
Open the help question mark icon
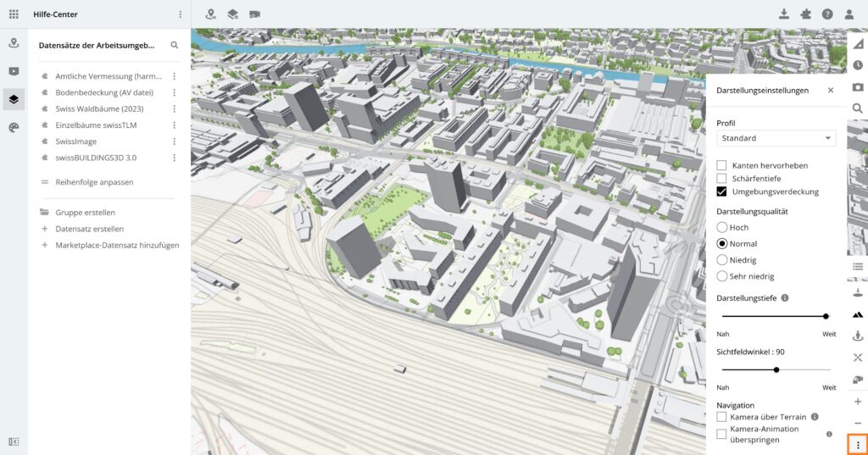827,14
